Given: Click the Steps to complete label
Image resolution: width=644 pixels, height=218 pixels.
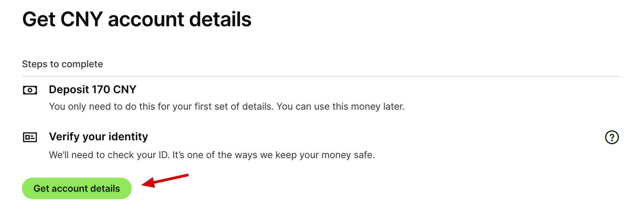Looking at the screenshot, I should (63, 64).
